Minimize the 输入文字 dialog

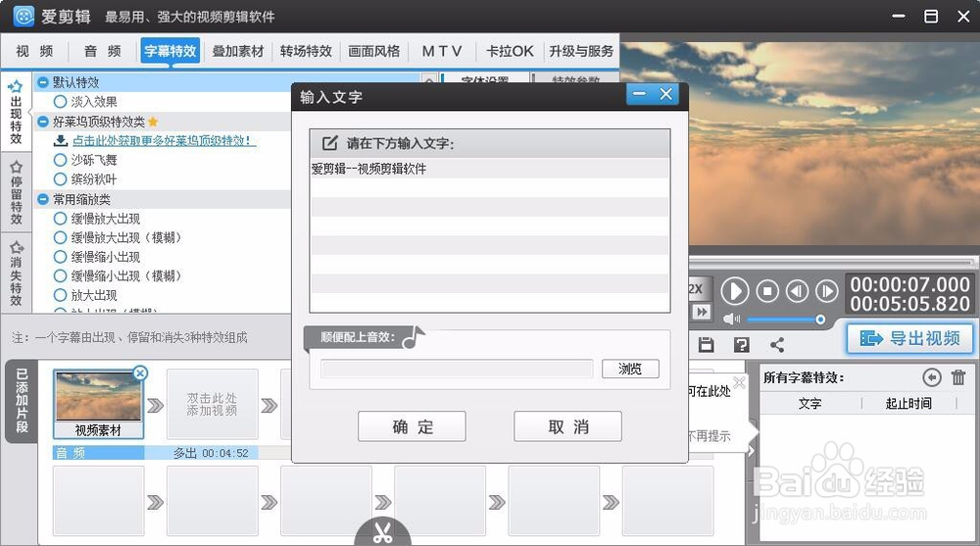(x=639, y=94)
